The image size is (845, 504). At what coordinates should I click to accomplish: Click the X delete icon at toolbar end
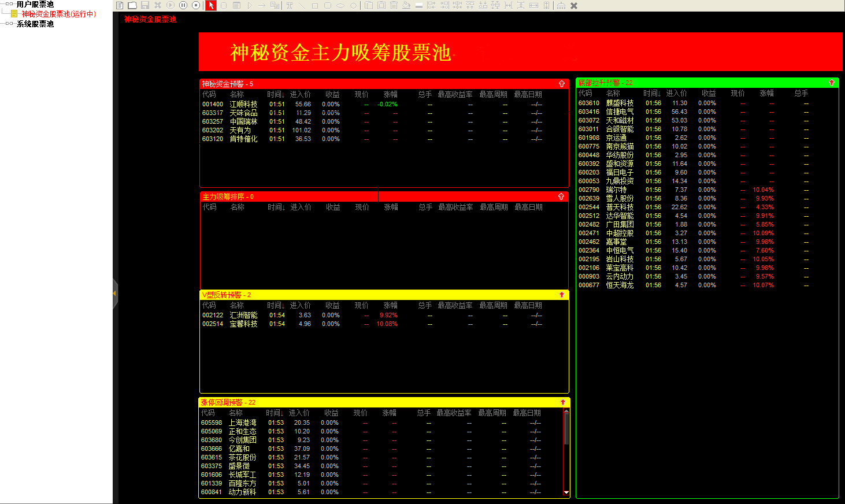click(x=574, y=5)
